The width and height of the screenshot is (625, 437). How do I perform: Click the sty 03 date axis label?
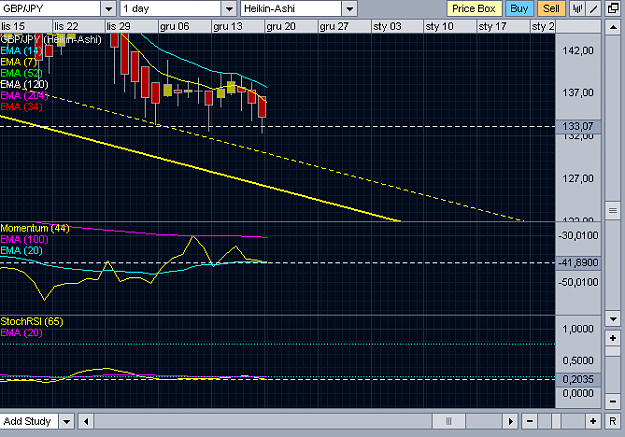(387, 27)
